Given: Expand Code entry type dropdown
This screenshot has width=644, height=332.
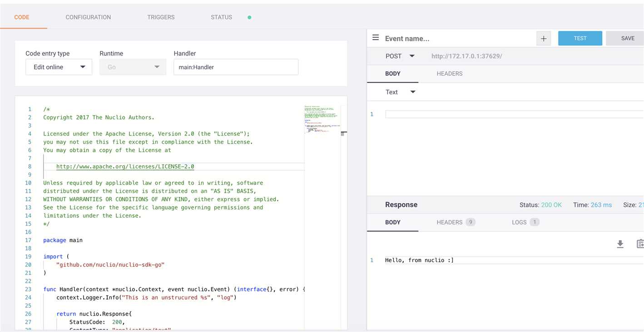Looking at the screenshot, I should pos(59,67).
